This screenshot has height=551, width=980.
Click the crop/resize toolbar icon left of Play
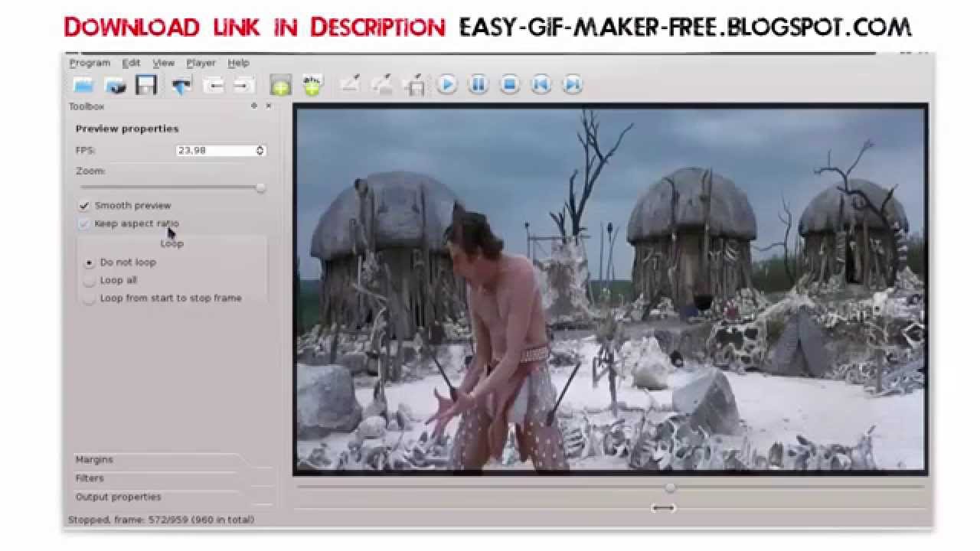[415, 85]
